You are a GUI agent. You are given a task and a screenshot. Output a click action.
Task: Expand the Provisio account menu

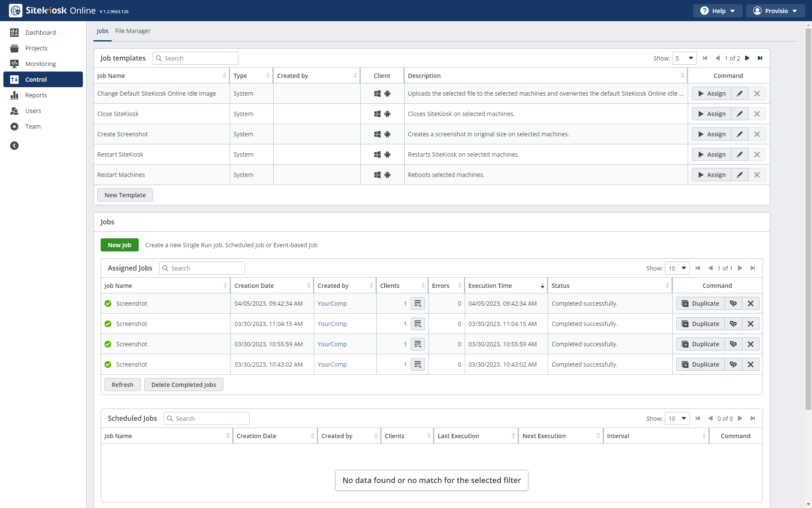point(775,11)
